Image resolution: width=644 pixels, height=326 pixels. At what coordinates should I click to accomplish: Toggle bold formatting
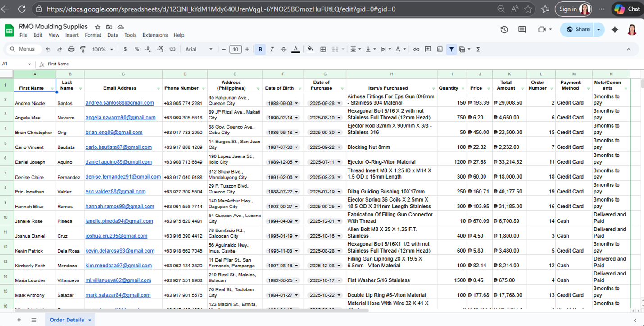(x=260, y=49)
